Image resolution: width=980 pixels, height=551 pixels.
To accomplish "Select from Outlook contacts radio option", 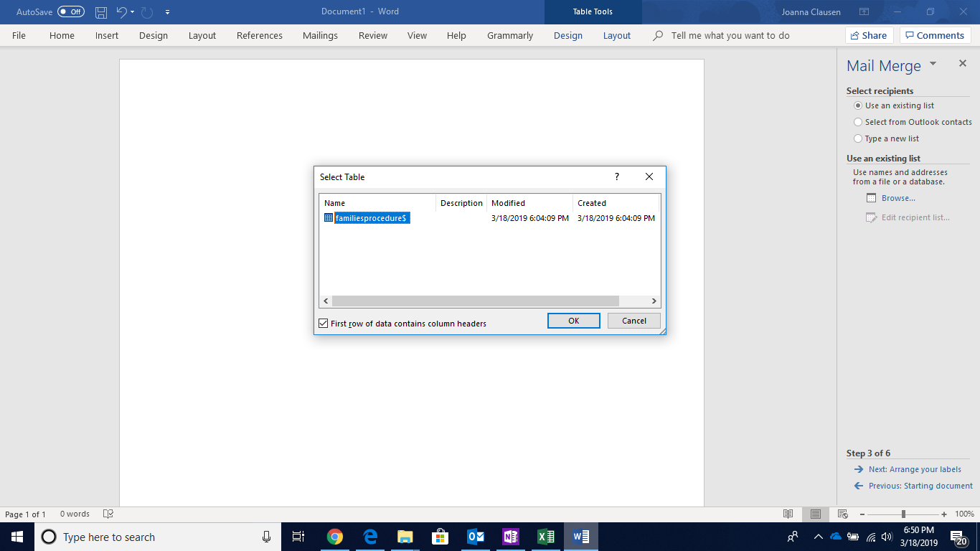I will coord(858,122).
